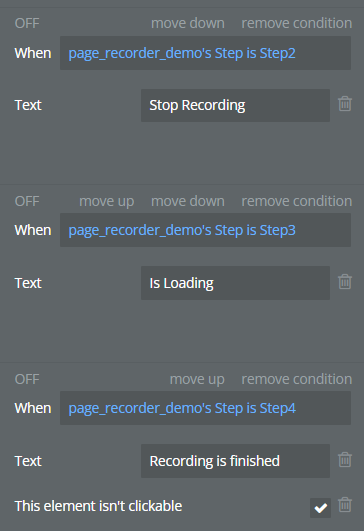Edit the Step is Step2 expression
The width and height of the screenshot is (364, 531).
[x=206, y=53]
